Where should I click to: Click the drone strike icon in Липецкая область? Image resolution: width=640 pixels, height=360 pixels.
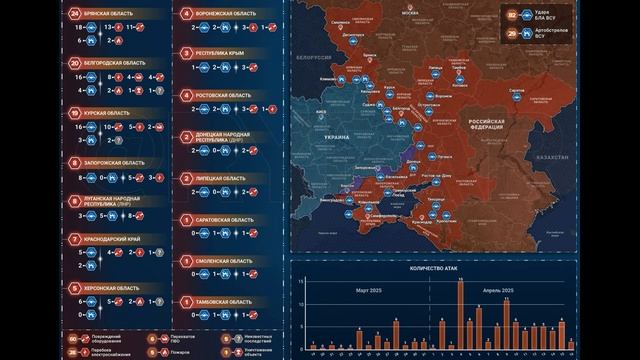pos(204,192)
